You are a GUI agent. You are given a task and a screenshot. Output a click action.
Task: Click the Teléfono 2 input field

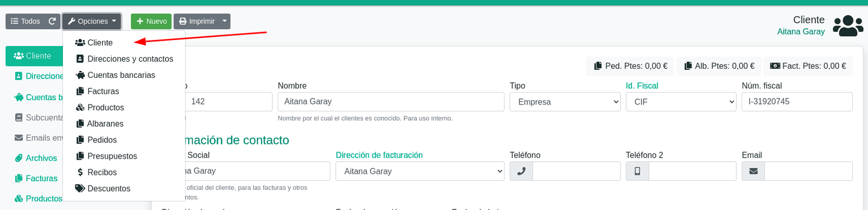click(x=692, y=171)
